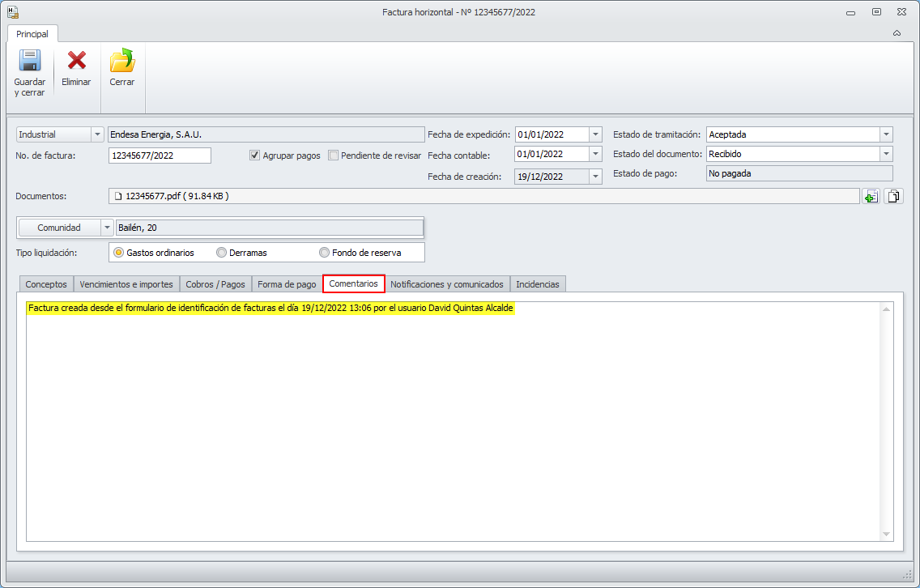Switch to the Incidencias tab

click(x=538, y=284)
